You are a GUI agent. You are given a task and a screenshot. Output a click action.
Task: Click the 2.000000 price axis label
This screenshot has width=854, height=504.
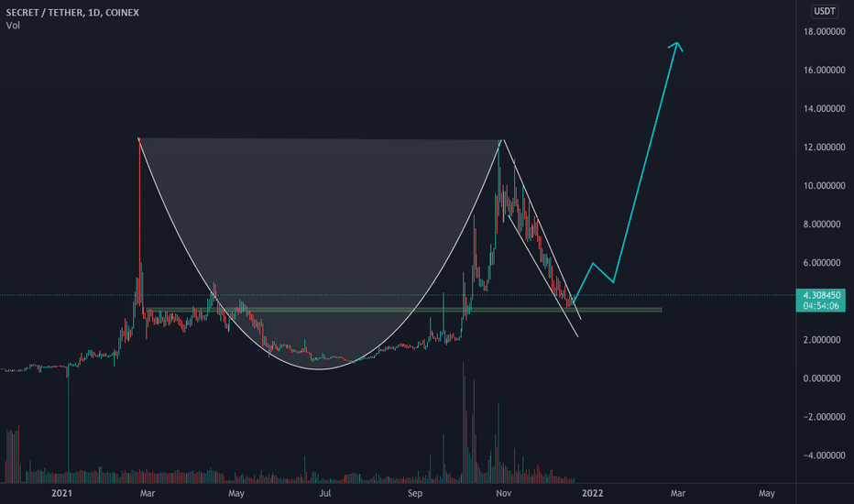click(x=824, y=339)
